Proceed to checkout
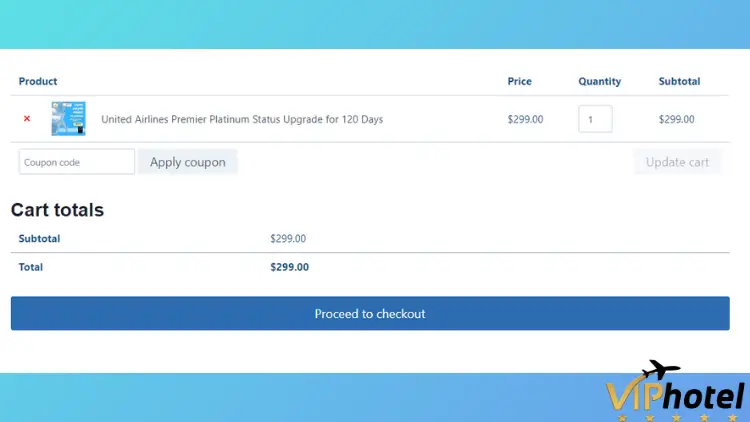 (370, 313)
